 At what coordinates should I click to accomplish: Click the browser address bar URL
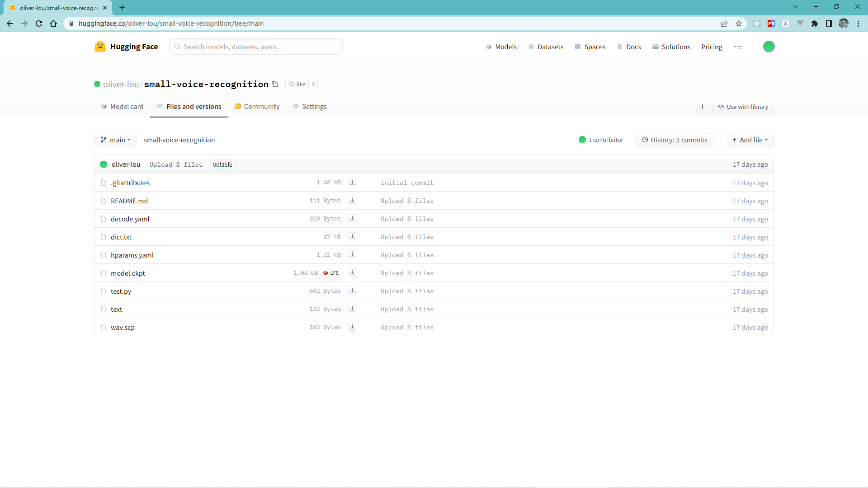pos(171,23)
